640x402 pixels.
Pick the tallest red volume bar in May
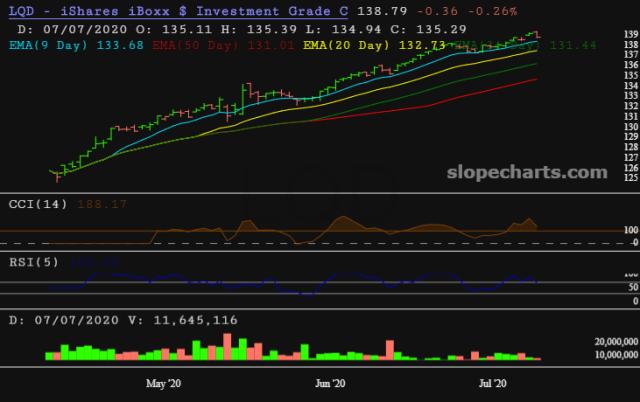point(227,346)
